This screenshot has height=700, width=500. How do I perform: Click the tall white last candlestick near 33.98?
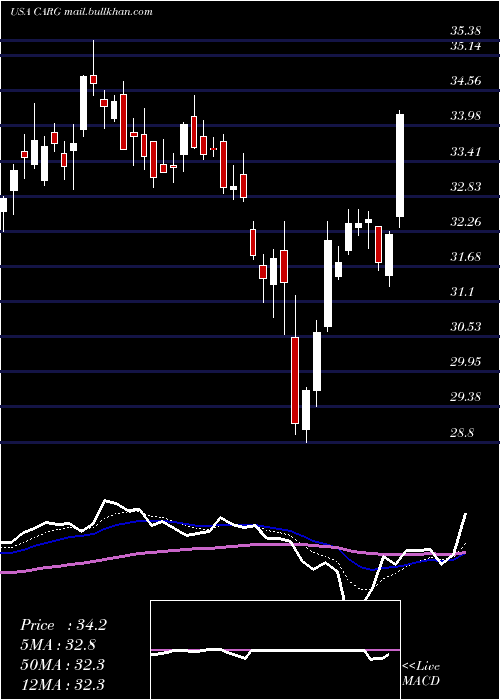click(400, 166)
